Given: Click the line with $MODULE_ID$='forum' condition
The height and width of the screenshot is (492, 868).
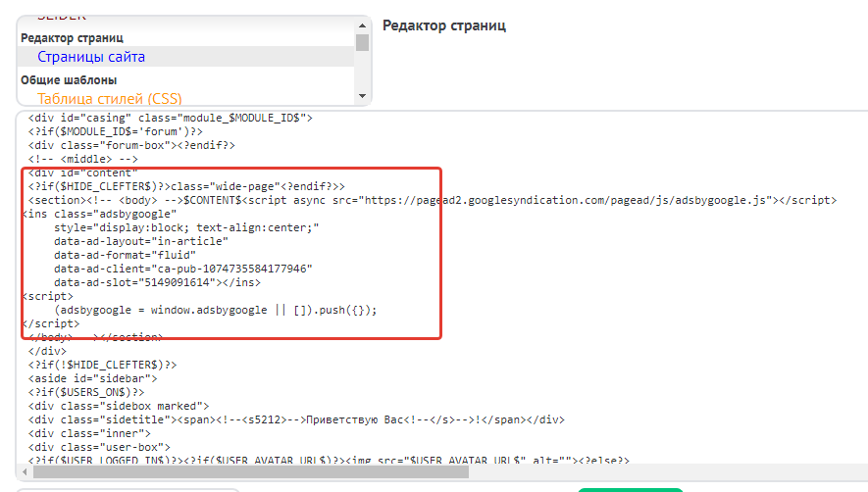Looking at the screenshot, I should [116, 131].
